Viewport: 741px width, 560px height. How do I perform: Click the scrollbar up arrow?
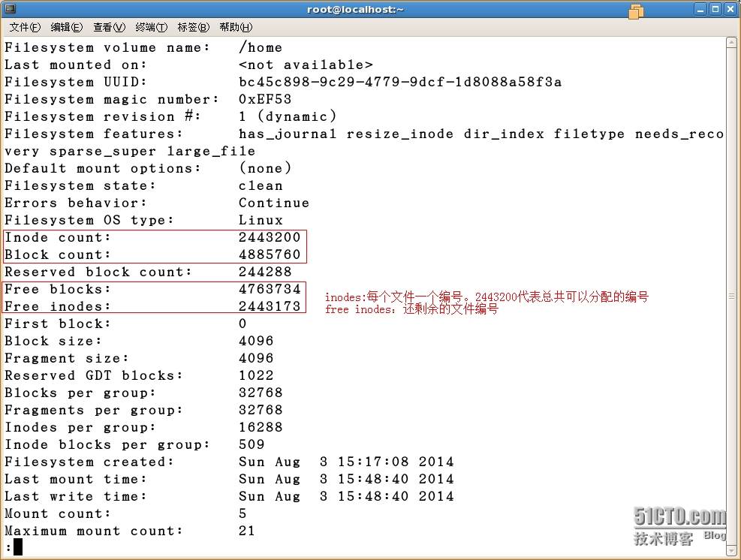(x=731, y=43)
